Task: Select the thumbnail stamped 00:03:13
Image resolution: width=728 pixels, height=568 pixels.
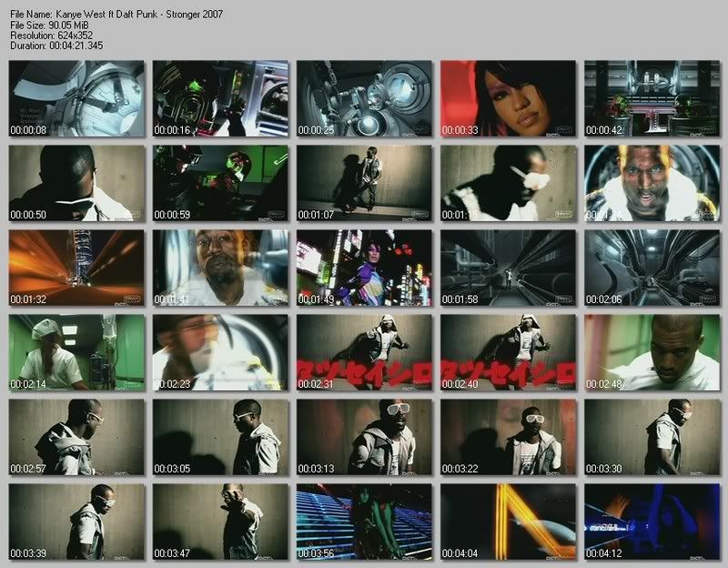Action: (365, 437)
